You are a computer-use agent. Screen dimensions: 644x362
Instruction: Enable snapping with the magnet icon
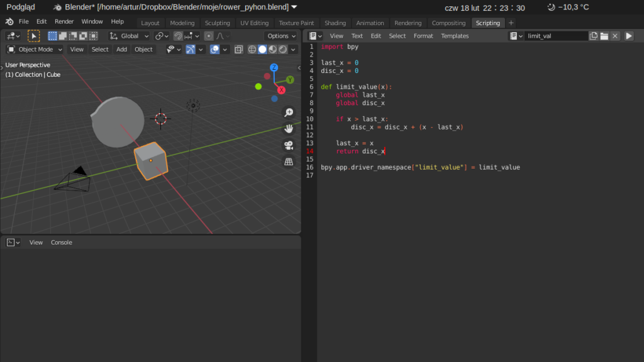pyautogui.click(x=179, y=36)
